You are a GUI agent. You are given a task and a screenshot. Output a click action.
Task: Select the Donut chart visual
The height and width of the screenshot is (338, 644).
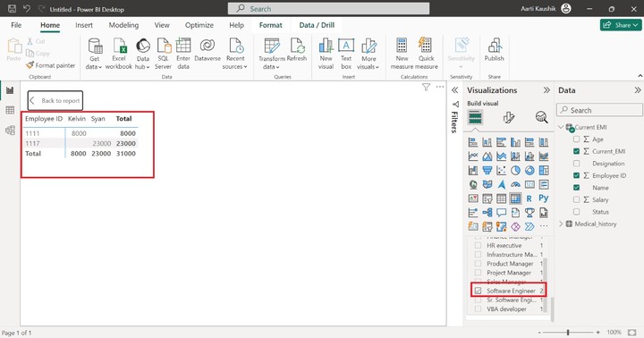(530, 170)
